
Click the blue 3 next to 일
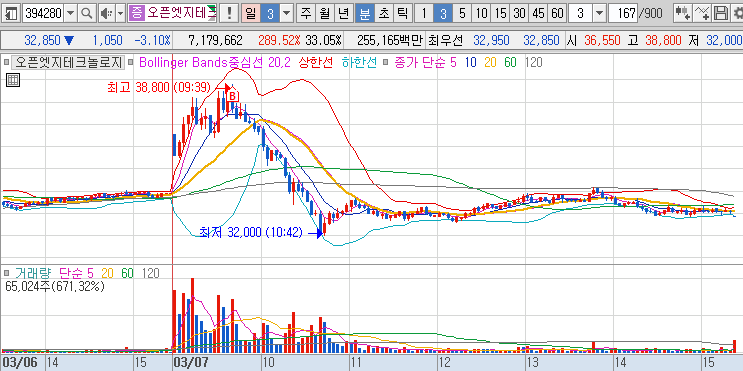point(270,13)
